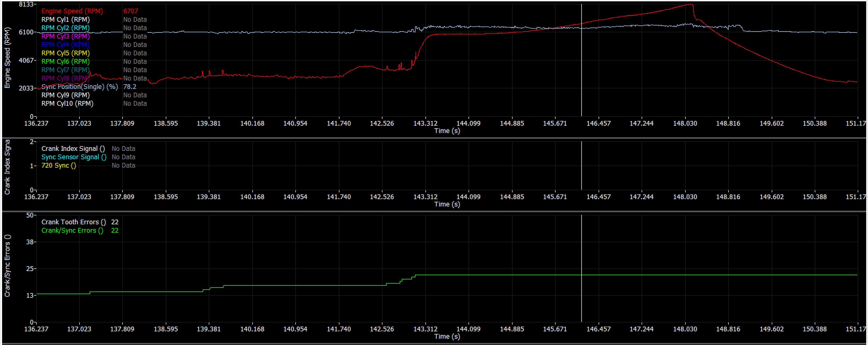
Task: Click the 720 Sync legend label
Action: (59, 166)
